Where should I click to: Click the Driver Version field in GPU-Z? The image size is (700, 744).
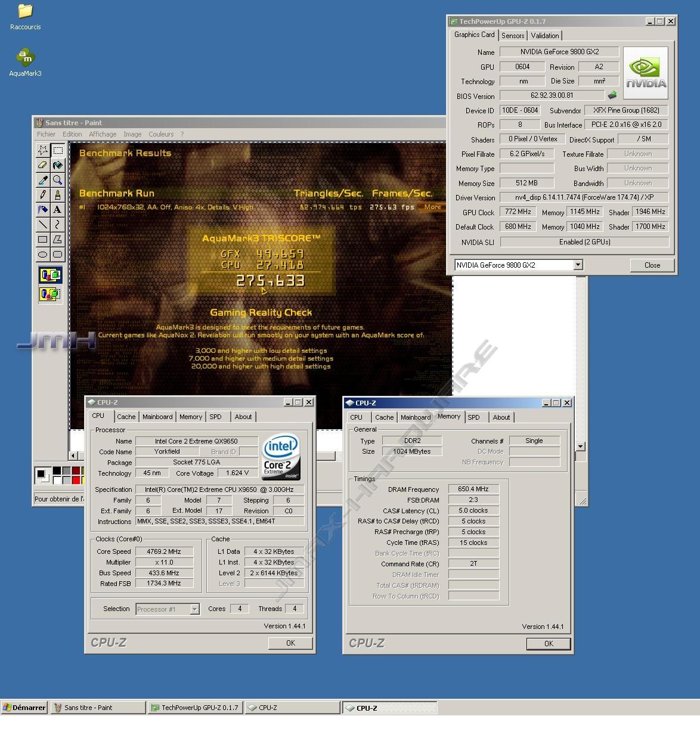point(584,197)
